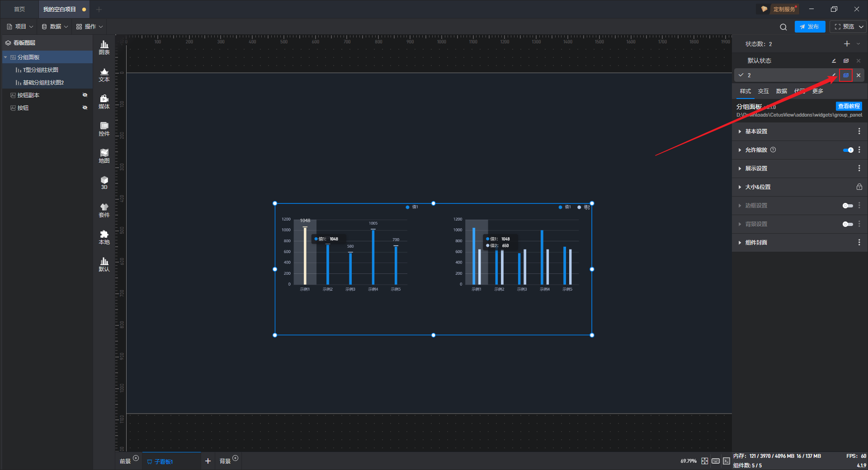This screenshot has height=470, width=868.
Task: Select the 媒体 media components icon
Action: pos(104,102)
